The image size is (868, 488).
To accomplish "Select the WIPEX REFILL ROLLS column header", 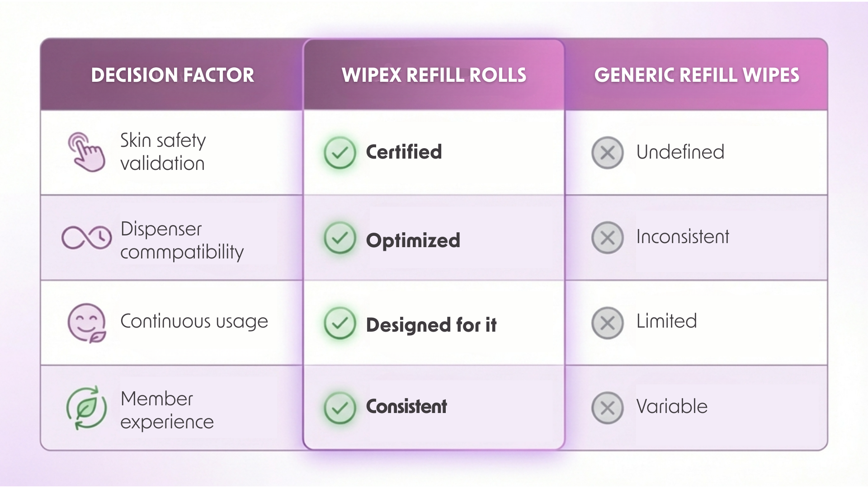I will coord(434,75).
